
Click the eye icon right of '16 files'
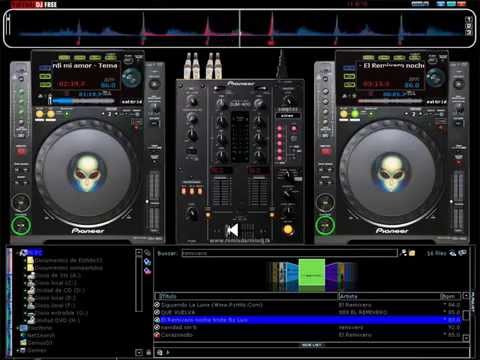(x=453, y=253)
